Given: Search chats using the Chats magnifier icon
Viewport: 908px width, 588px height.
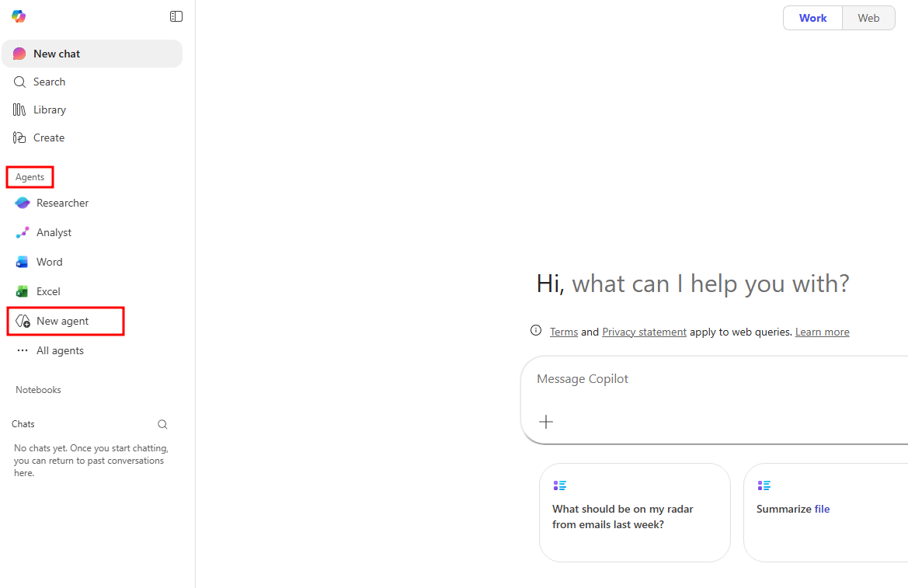Looking at the screenshot, I should tap(162, 424).
